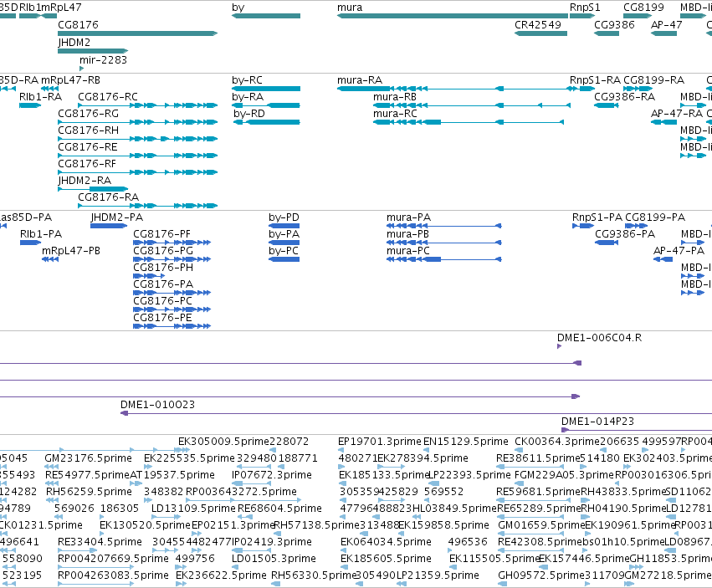712x588 pixels.
Task: Select the CG8176-PE protein label
Action: coord(162,318)
